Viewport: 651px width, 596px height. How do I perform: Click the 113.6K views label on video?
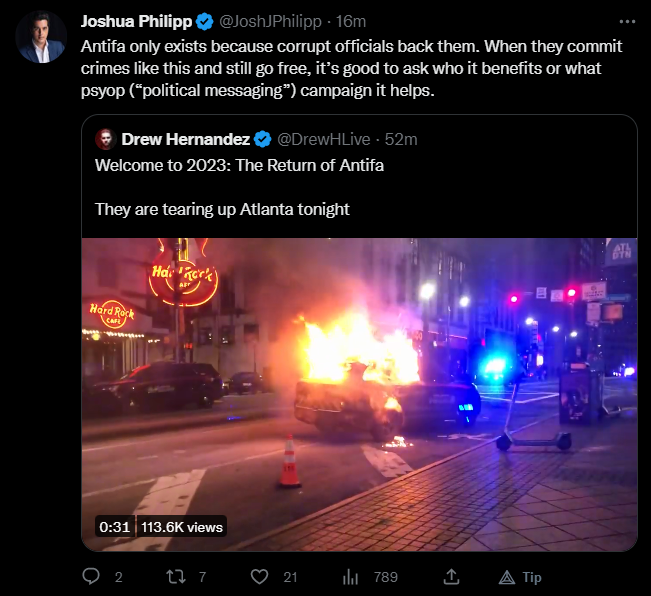[x=182, y=527]
